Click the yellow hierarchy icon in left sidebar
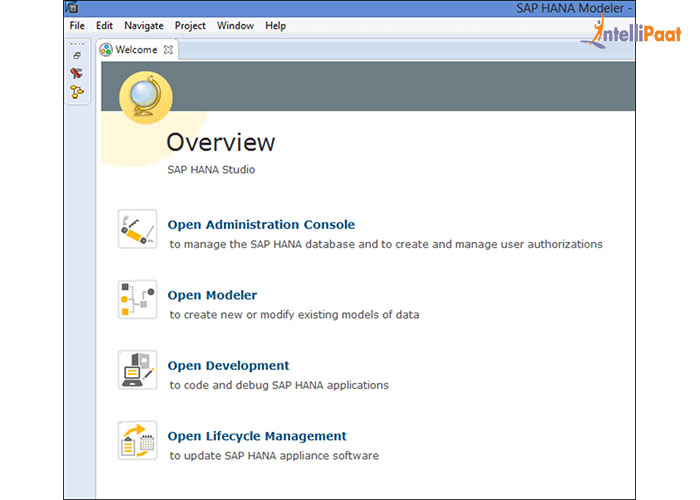Viewport: 700px width, 500px height. pos(77,92)
